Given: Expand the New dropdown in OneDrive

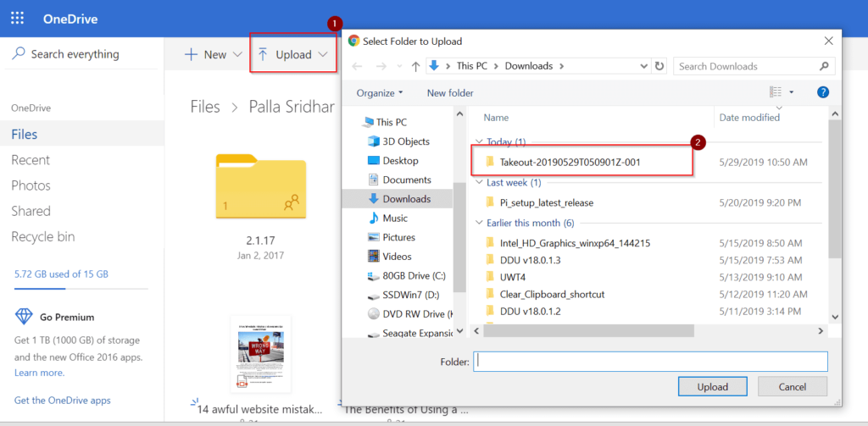Looking at the screenshot, I should (x=237, y=54).
